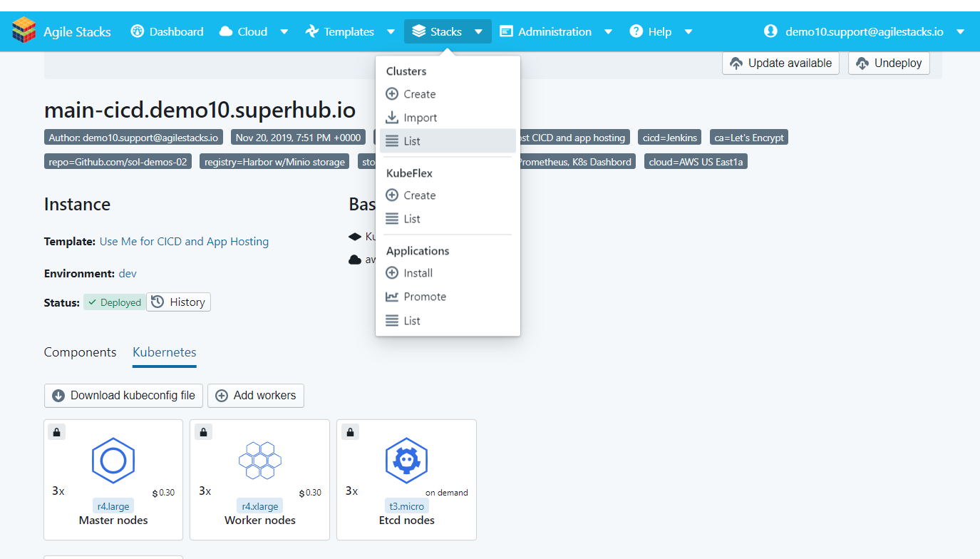Select List under Clusters
This screenshot has width=980, height=559.
448,141
